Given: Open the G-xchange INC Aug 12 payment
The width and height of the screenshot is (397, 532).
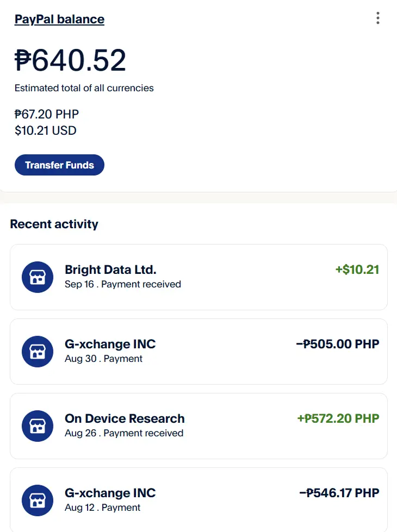Looking at the screenshot, I should point(199,500).
